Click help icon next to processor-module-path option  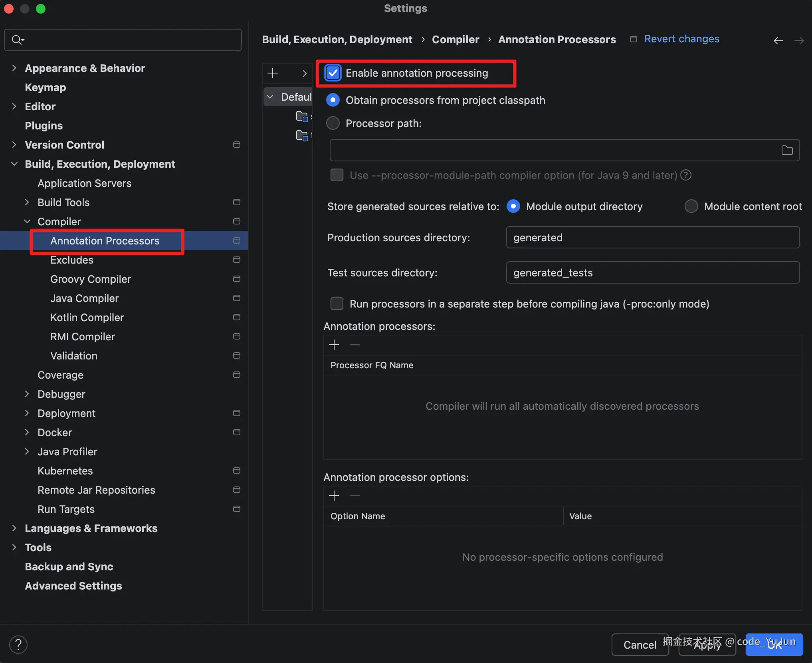coord(686,175)
